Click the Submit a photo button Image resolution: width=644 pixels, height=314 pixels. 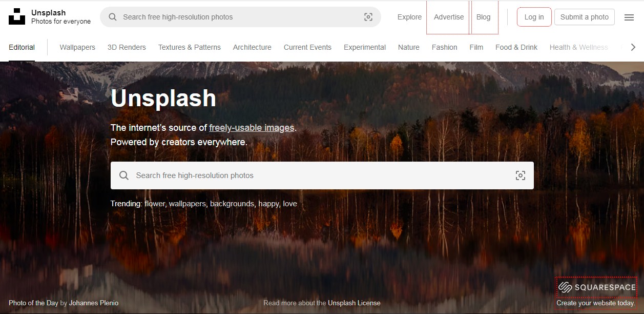585,17
